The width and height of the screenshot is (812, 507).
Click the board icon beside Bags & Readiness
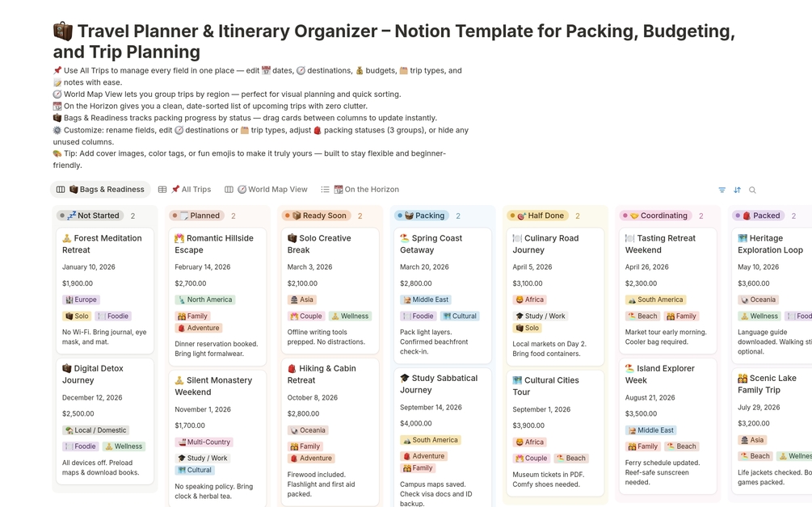click(x=61, y=190)
